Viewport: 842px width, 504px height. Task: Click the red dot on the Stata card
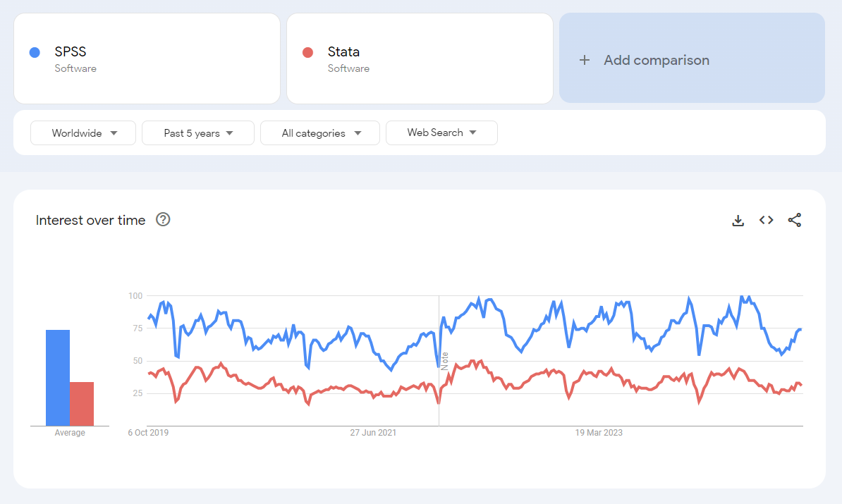309,51
